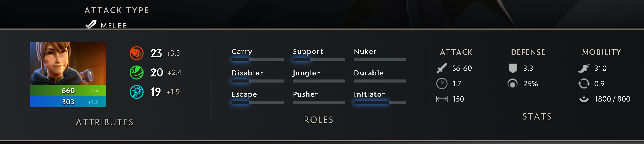Click the green Agility attribute icon

pyautogui.click(x=136, y=72)
